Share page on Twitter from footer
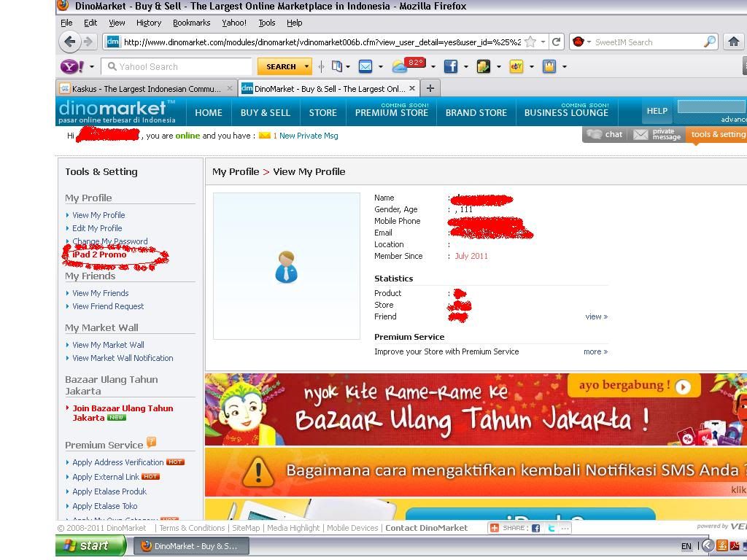 pyautogui.click(x=551, y=528)
